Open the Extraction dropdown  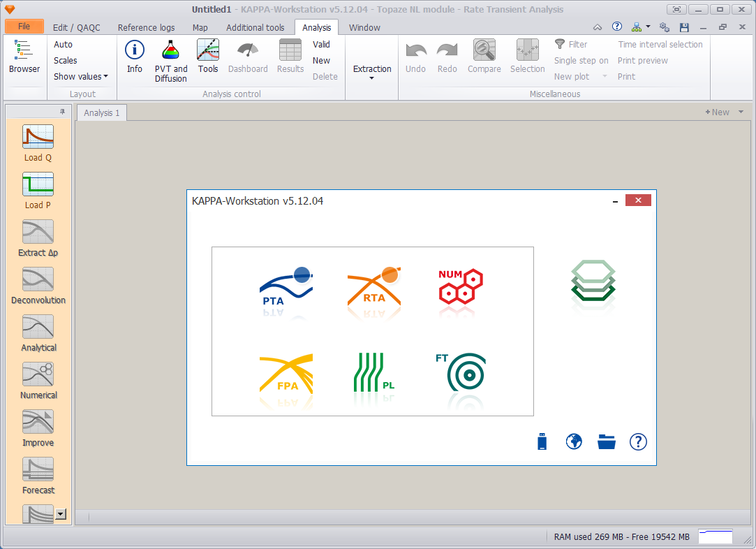(372, 71)
